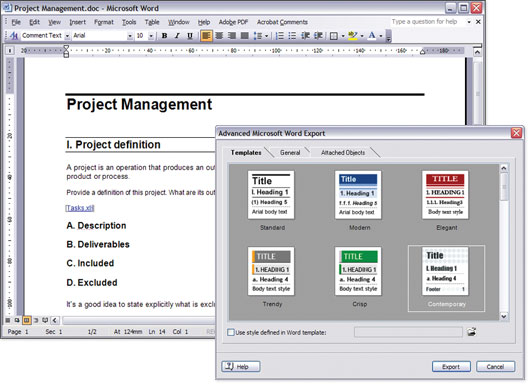Image resolution: width=529 pixels, height=385 pixels.
Task: Click the tab selector beside ruler
Action: (x=10, y=51)
